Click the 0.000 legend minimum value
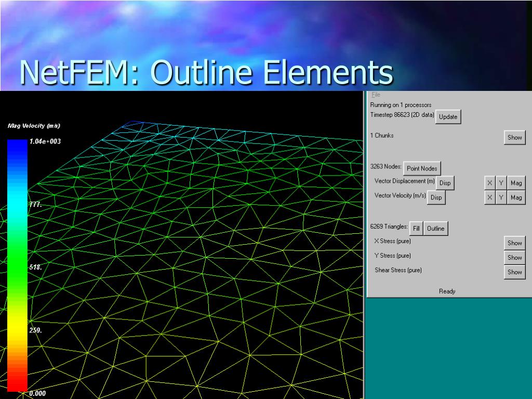Screen dimensions: 532x399 click(37, 394)
